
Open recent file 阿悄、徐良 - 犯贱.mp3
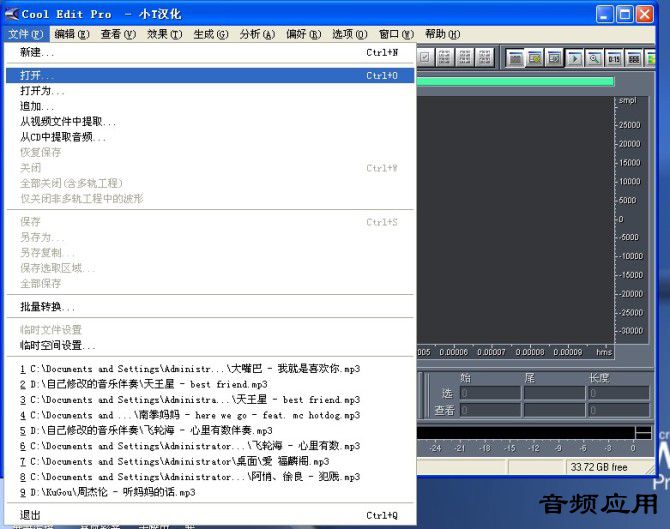209,477
